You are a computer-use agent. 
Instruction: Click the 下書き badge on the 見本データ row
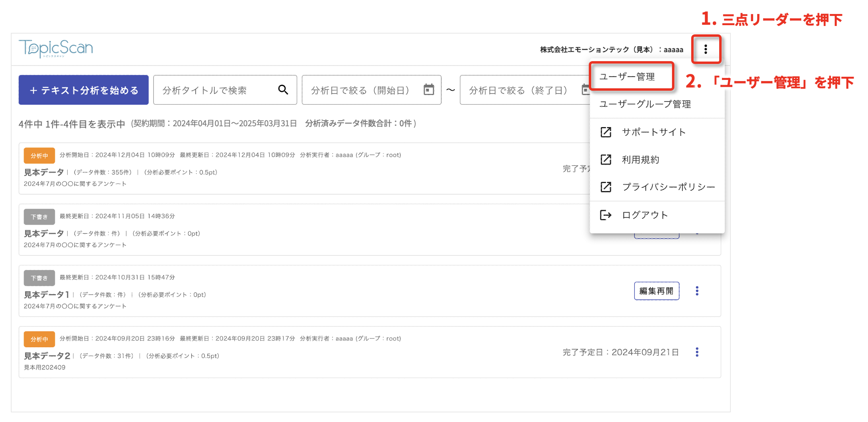coord(39,216)
